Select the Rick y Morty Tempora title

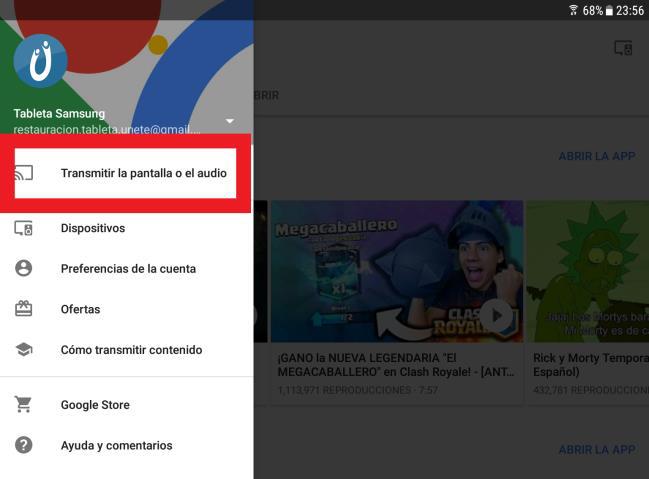click(x=591, y=365)
